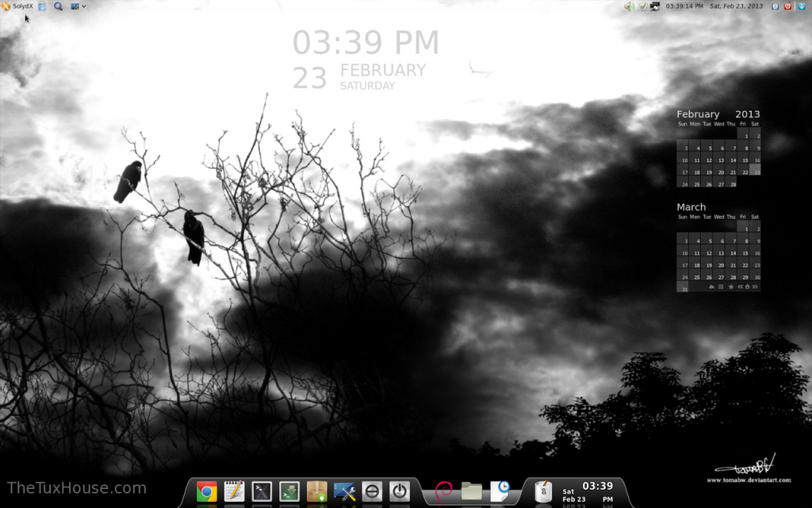Click the square icon under March calendar
Image resolution: width=812 pixels, height=508 pixels.
coord(720,287)
